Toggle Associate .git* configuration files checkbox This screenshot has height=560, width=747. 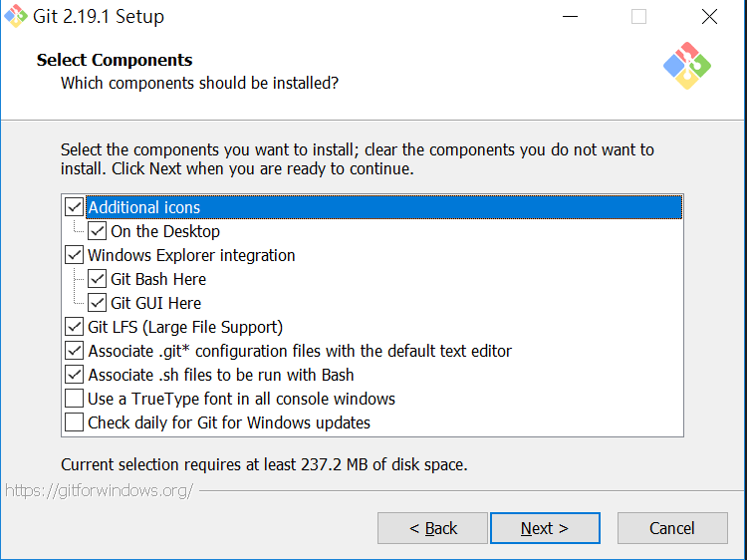click(x=75, y=351)
